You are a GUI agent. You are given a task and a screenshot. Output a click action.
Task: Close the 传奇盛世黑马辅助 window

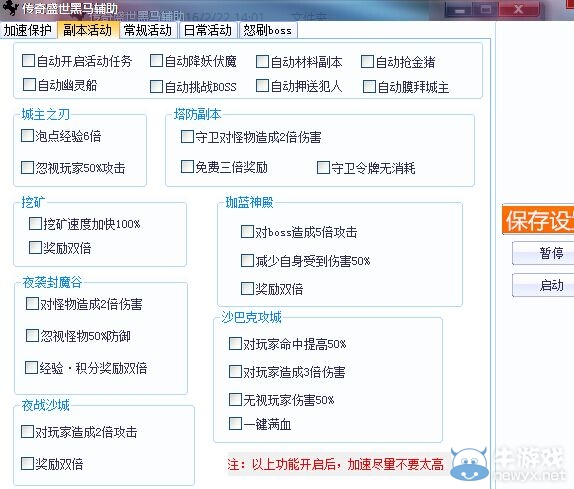(x=519, y=9)
